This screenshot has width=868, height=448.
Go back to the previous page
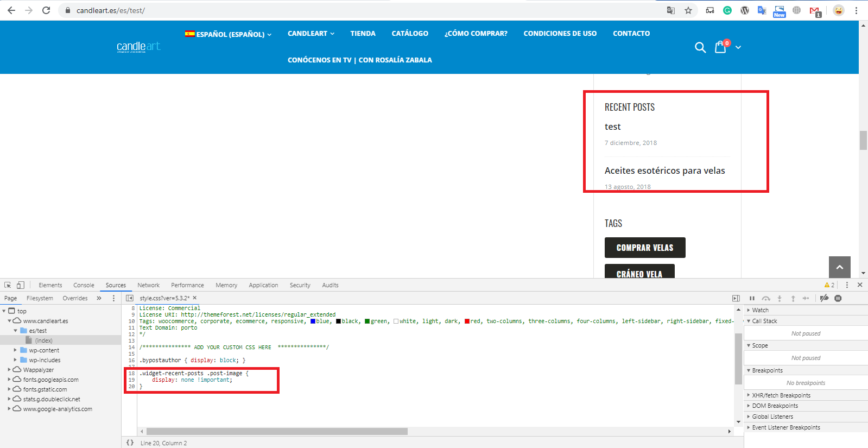(11, 10)
